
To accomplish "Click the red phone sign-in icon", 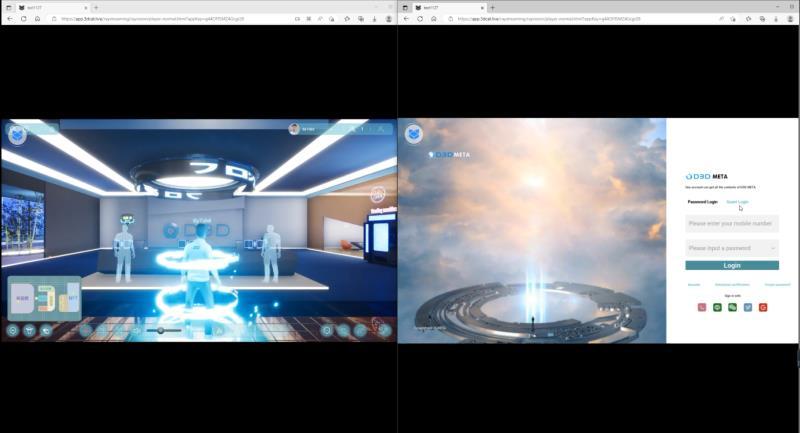I will click(702, 307).
